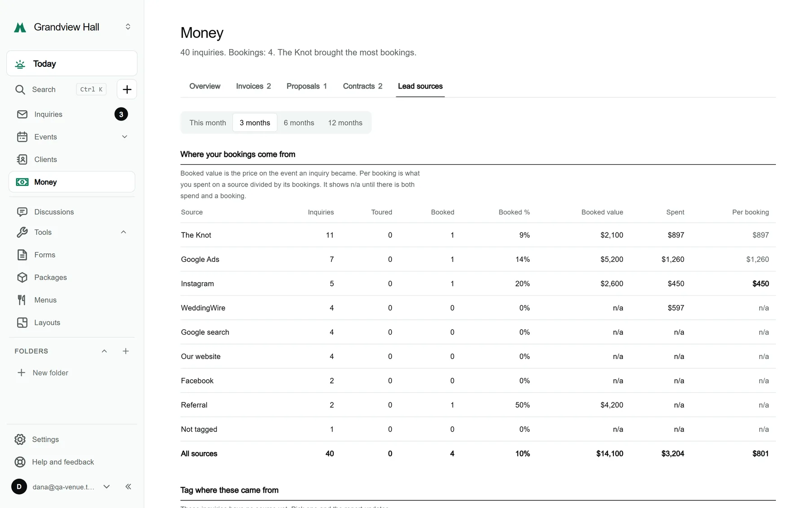Switch to the Overview tab
The height and width of the screenshot is (508, 812).
click(x=205, y=86)
